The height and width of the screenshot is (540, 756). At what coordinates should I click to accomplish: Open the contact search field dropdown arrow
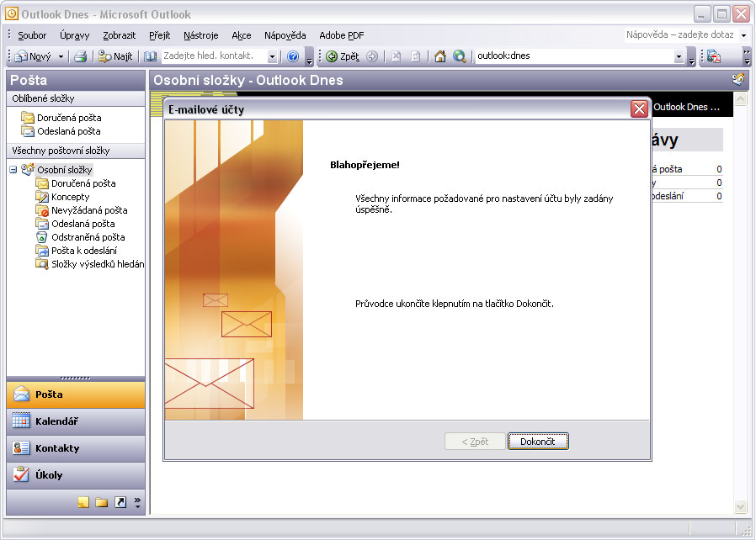point(272,56)
